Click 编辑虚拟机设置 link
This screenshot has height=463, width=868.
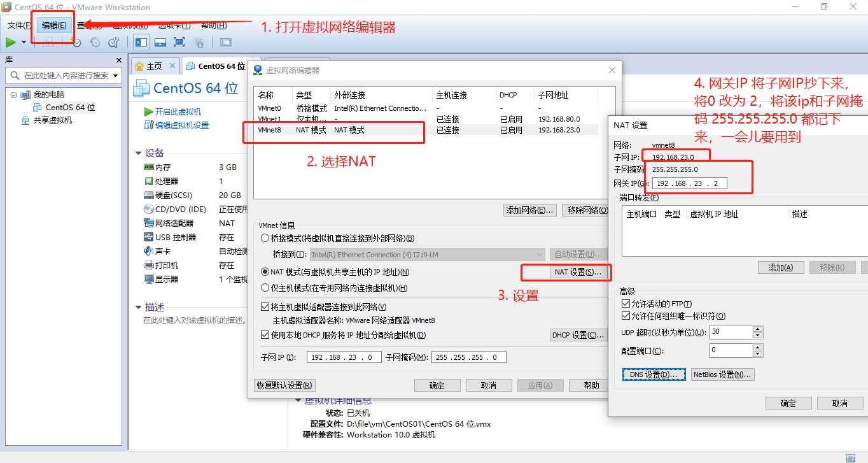click(x=182, y=125)
